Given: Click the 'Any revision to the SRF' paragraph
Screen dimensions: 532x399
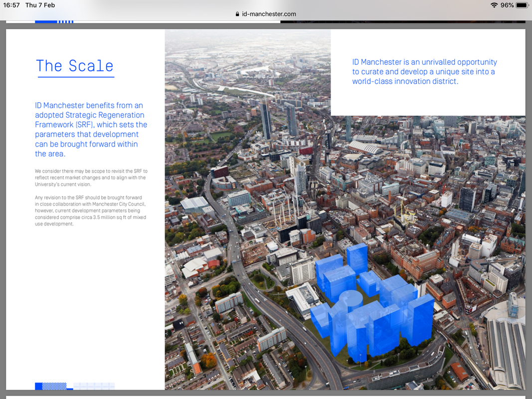Looking at the screenshot, I should point(91,210).
